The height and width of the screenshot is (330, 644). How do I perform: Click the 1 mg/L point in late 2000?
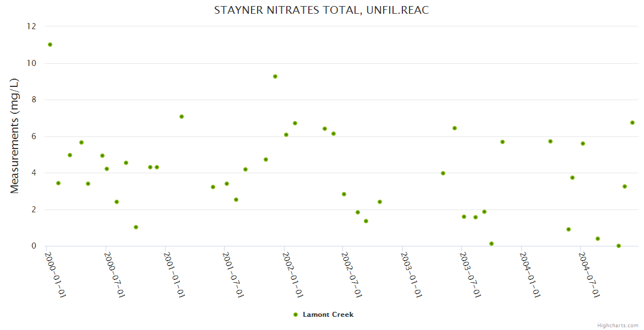[136, 227]
